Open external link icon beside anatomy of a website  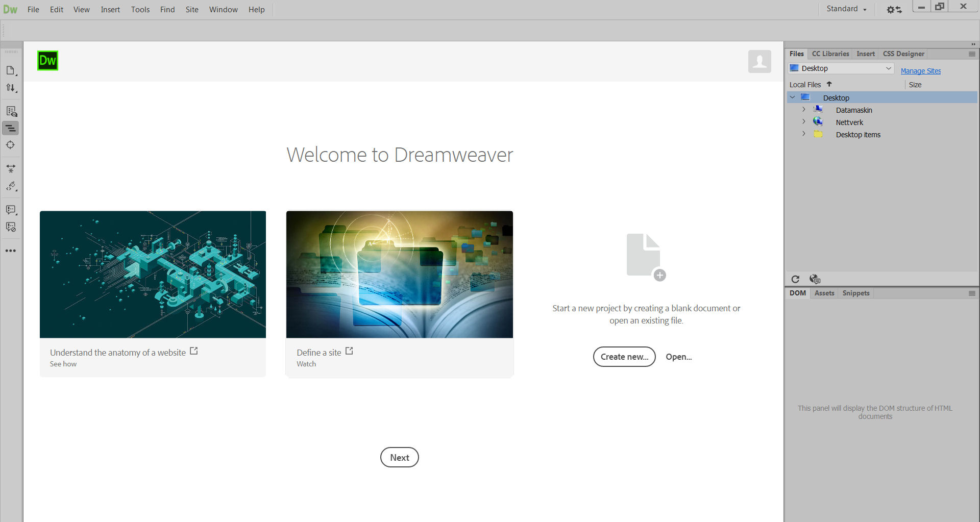click(x=194, y=351)
